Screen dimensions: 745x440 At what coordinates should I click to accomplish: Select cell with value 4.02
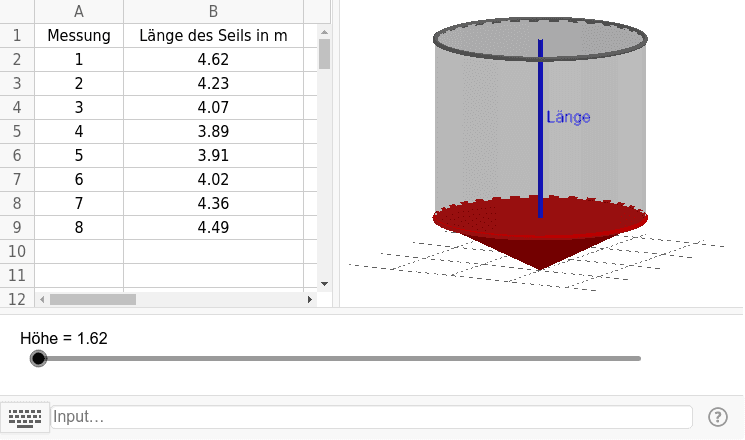pyautogui.click(x=213, y=179)
